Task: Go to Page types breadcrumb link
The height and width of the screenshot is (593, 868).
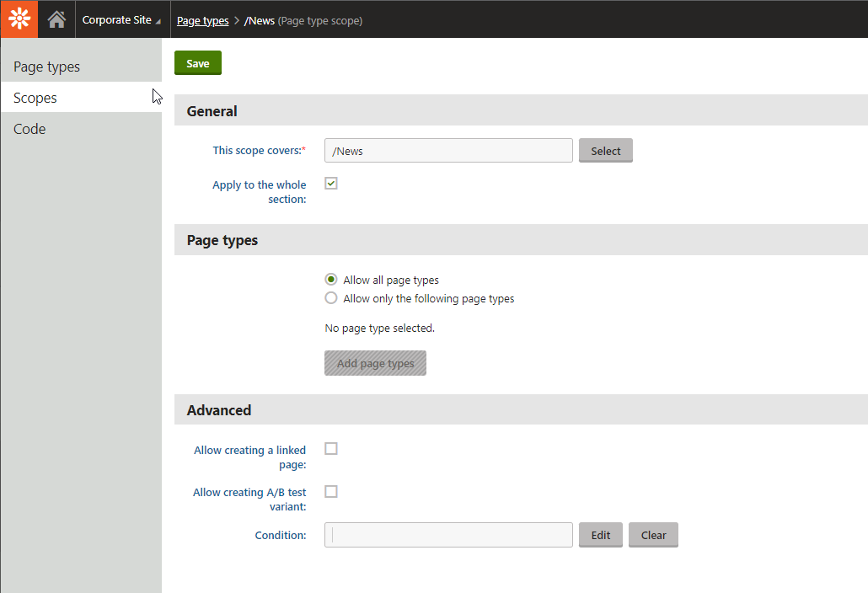Action: click(202, 20)
